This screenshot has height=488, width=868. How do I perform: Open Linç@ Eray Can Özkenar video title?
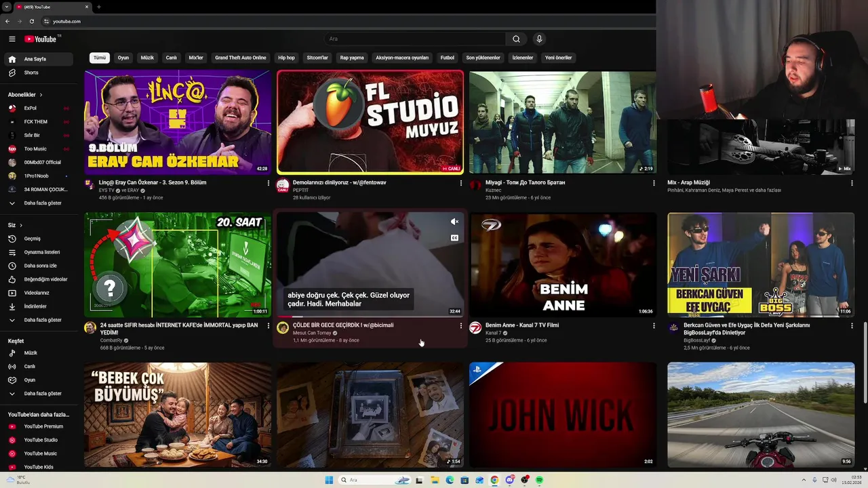[x=153, y=182]
